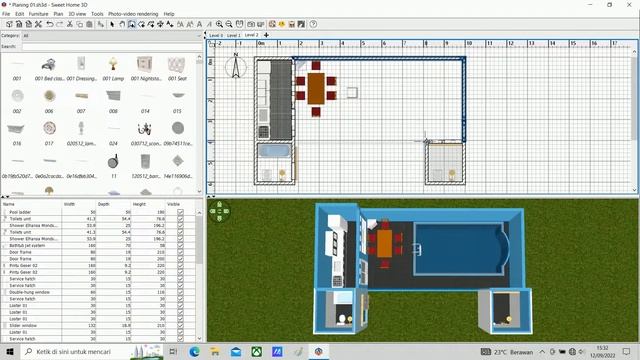The width and height of the screenshot is (640, 360).
Task: Switch to the Level 1 tab
Action: click(234, 36)
